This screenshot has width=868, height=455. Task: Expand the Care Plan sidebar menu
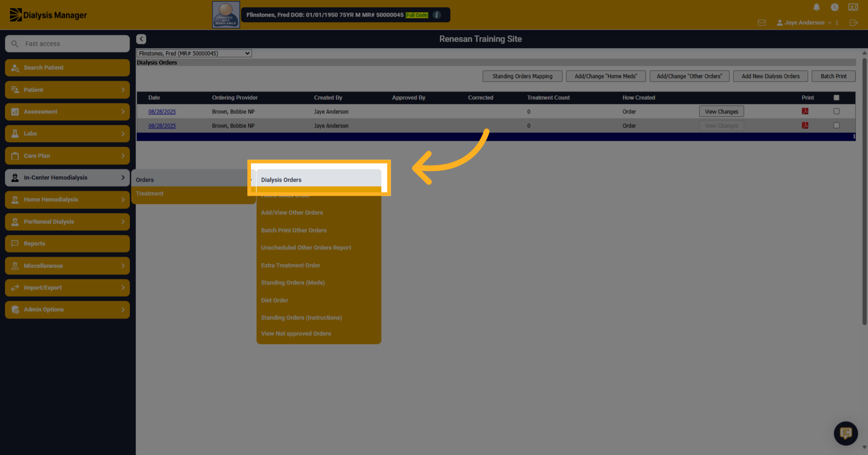67,156
